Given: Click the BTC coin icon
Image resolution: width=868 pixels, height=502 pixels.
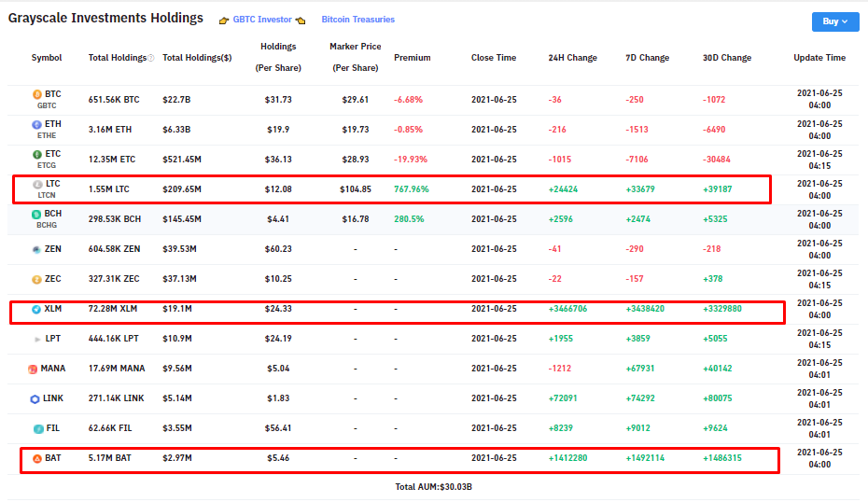Looking at the screenshot, I should [37, 94].
